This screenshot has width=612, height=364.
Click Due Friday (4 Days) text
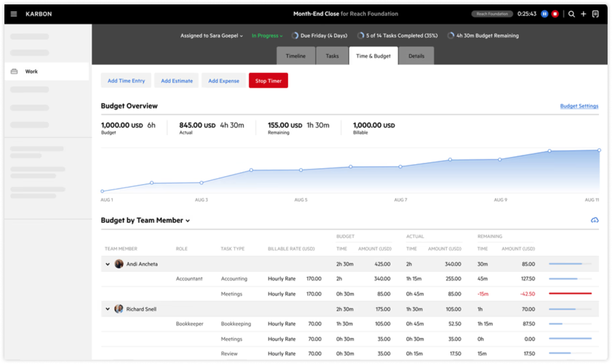coord(324,36)
